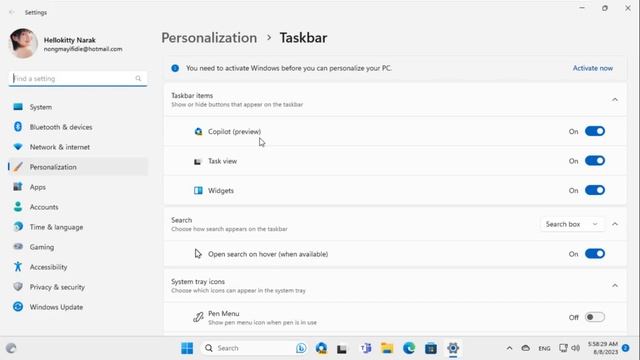Open the clock and date flyout
The width and height of the screenshot is (640, 360).
(x=603, y=348)
